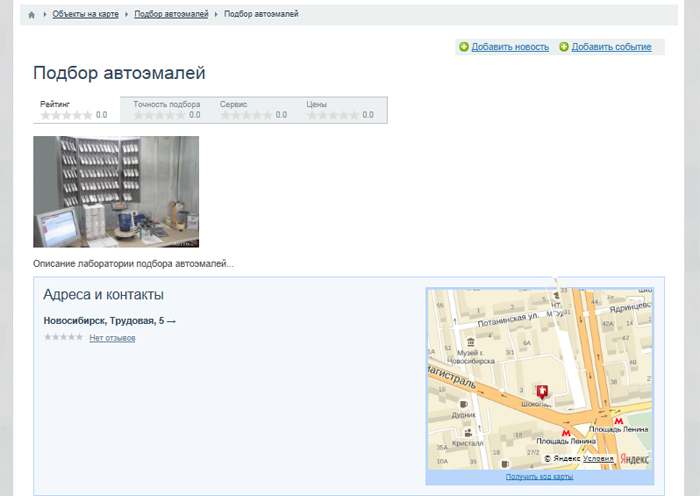Select the «Рейтинг» tab

click(77, 110)
